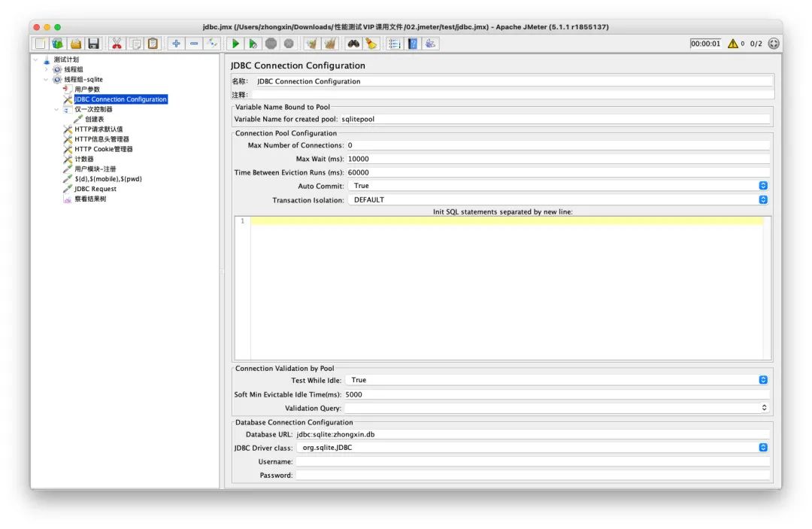Expand the 线程组 thread group node
This screenshot has width=812, height=529.
click(46, 69)
